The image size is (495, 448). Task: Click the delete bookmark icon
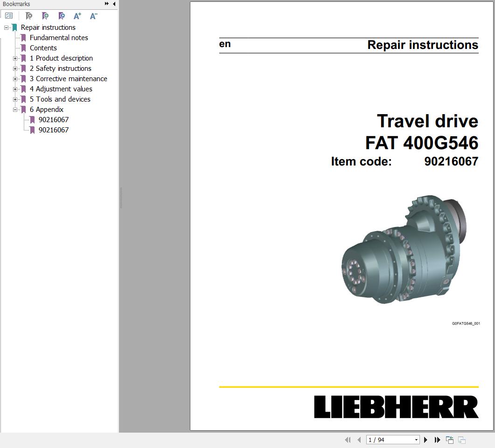[x=29, y=16]
